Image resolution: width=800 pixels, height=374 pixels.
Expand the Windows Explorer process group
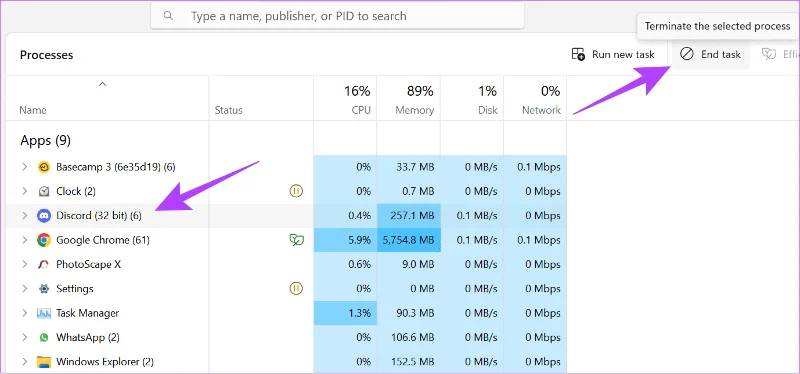point(24,362)
